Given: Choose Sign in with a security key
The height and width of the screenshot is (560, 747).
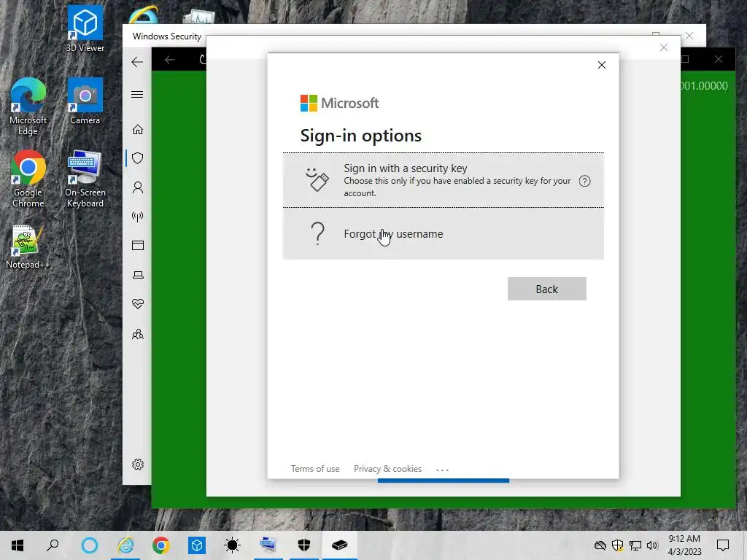Looking at the screenshot, I should 443,180.
